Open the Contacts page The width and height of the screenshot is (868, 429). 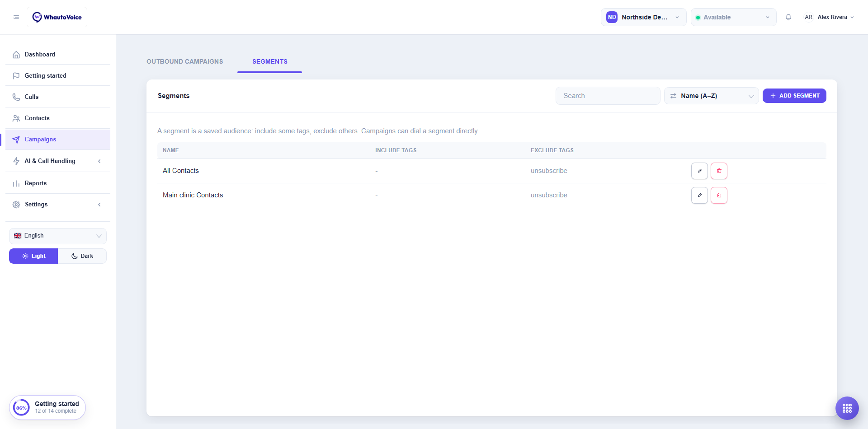coord(58,118)
